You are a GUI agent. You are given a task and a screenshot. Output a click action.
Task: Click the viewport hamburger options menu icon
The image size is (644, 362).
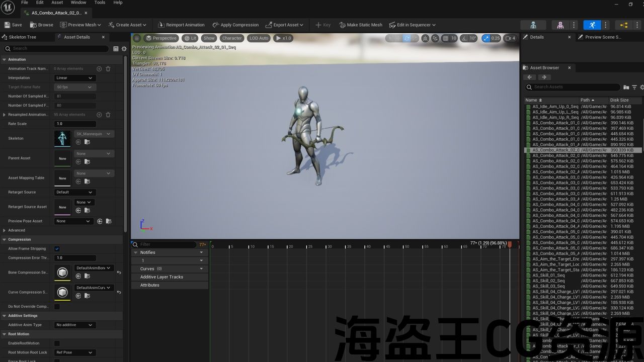tap(137, 38)
